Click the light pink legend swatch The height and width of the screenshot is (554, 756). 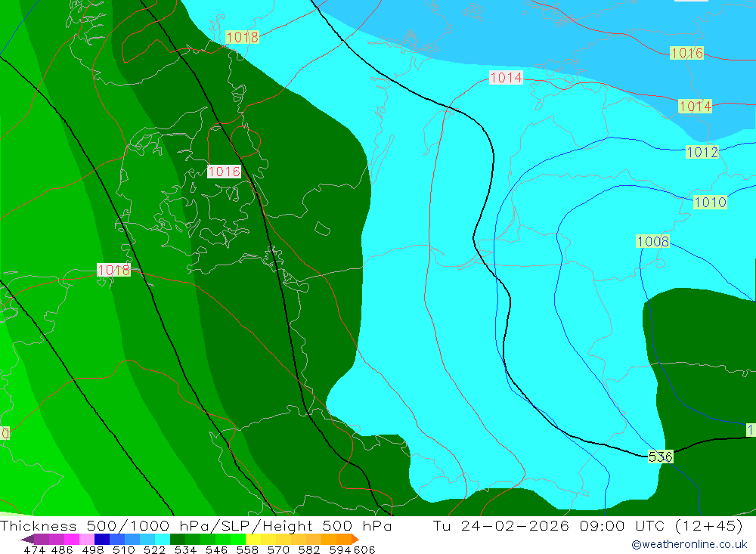click(x=85, y=539)
